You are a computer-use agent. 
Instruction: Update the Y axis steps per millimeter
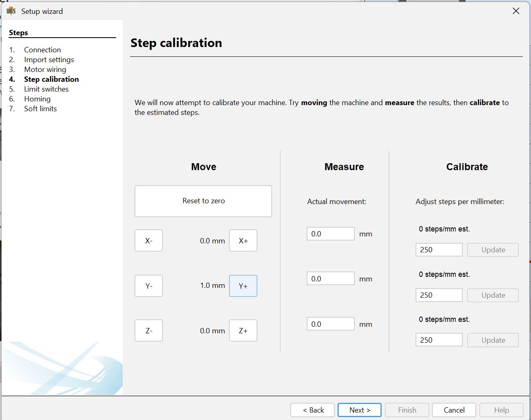[493, 295]
